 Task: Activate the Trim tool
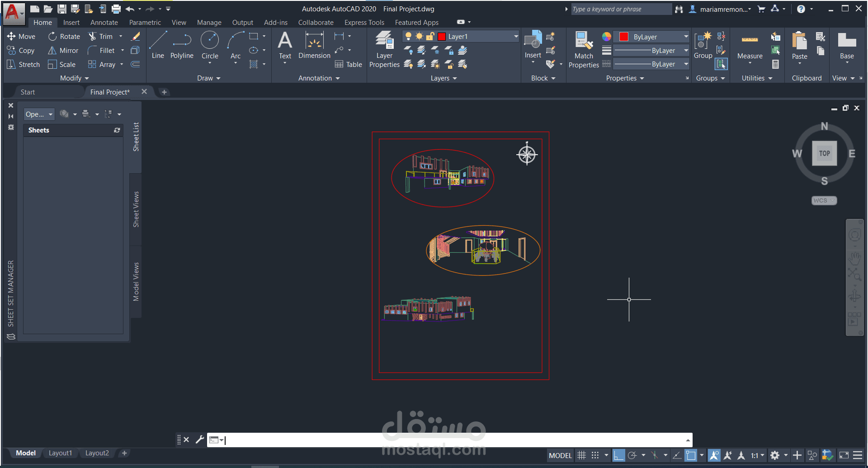point(100,36)
